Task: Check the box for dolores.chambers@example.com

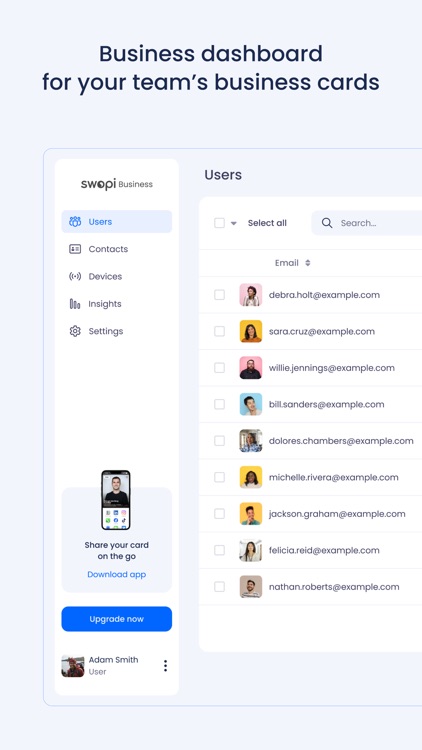Action: (x=219, y=441)
